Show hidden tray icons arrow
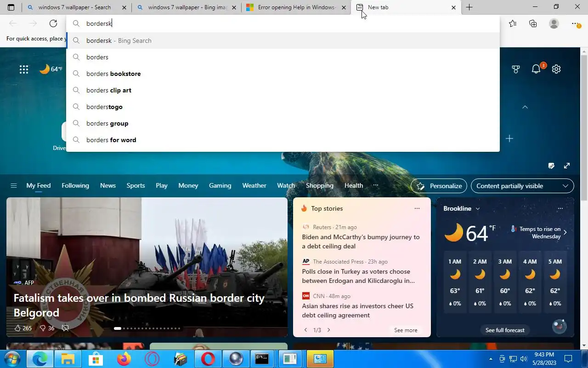The height and width of the screenshot is (368, 588). click(x=491, y=359)
